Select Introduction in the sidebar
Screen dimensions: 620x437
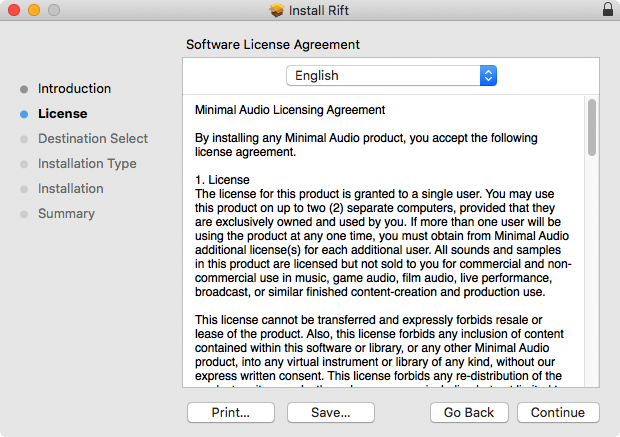click(x=74, y=89)
